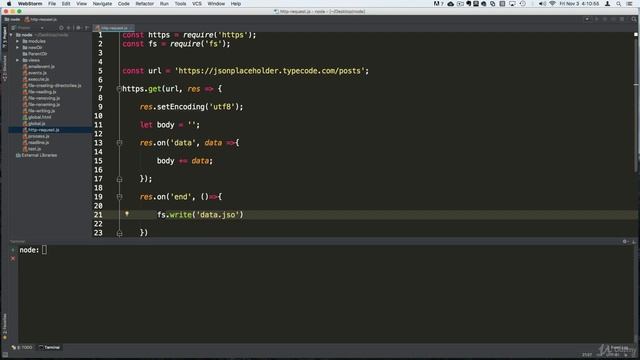Hide the Project tool window
Viewport: 640px width, 360px height.
point(87,28)
